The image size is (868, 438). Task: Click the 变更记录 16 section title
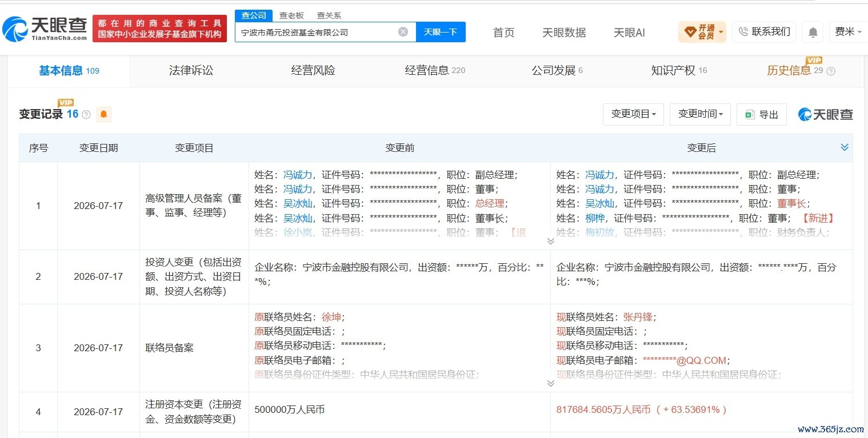tap(49, 114)
